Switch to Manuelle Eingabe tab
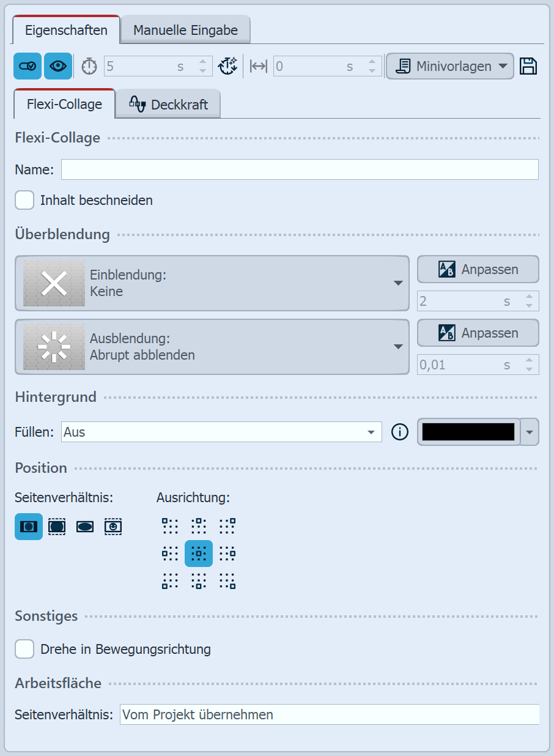The width and height of the screenshot is (554, 756). click(x=185, y=30)
